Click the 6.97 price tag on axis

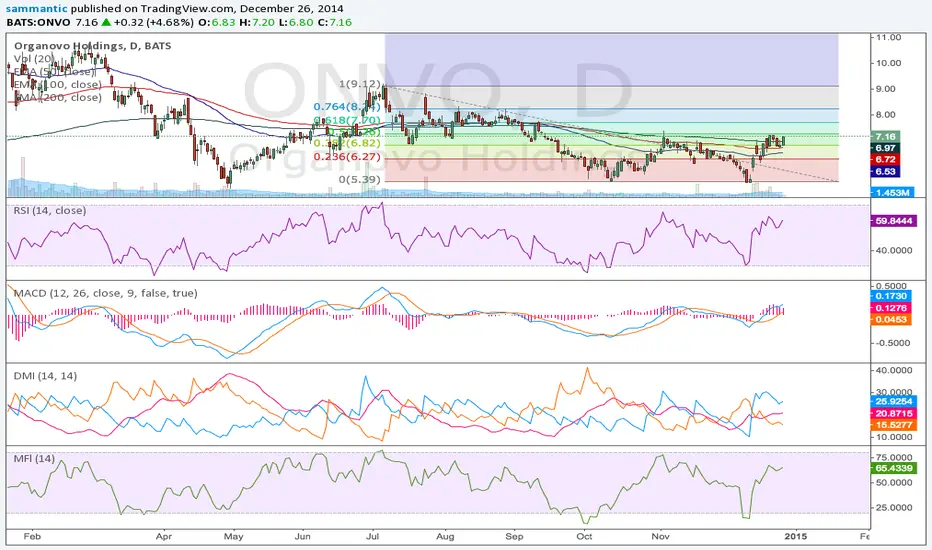click(x=885, y=148)
